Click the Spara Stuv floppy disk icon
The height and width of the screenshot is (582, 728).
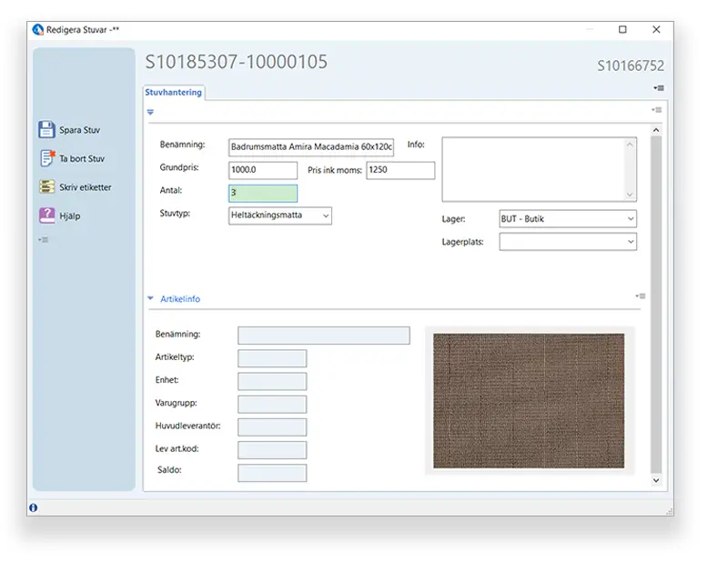[x=47, y=130]
